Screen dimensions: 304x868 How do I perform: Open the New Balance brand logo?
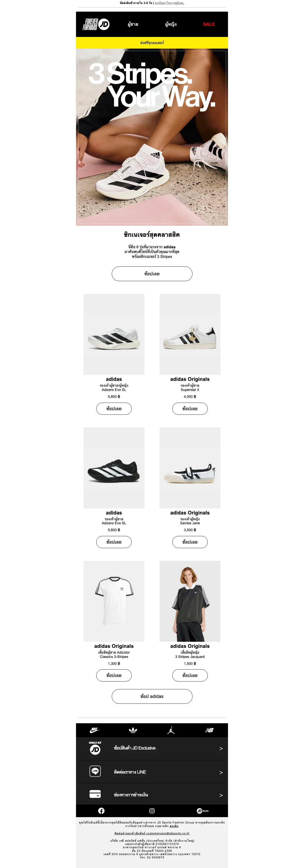(209, 730)
